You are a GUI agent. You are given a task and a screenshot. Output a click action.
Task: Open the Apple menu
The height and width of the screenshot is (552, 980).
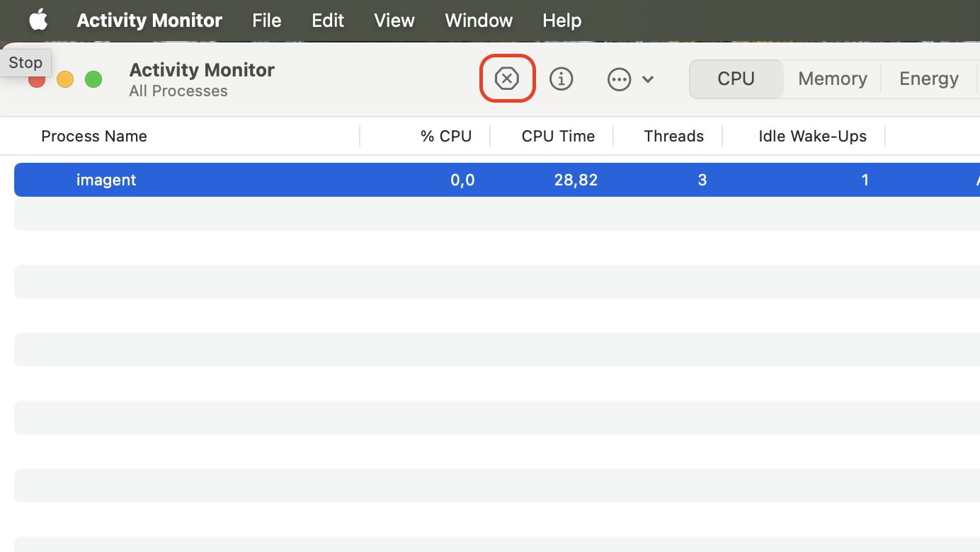pos(38,21)
